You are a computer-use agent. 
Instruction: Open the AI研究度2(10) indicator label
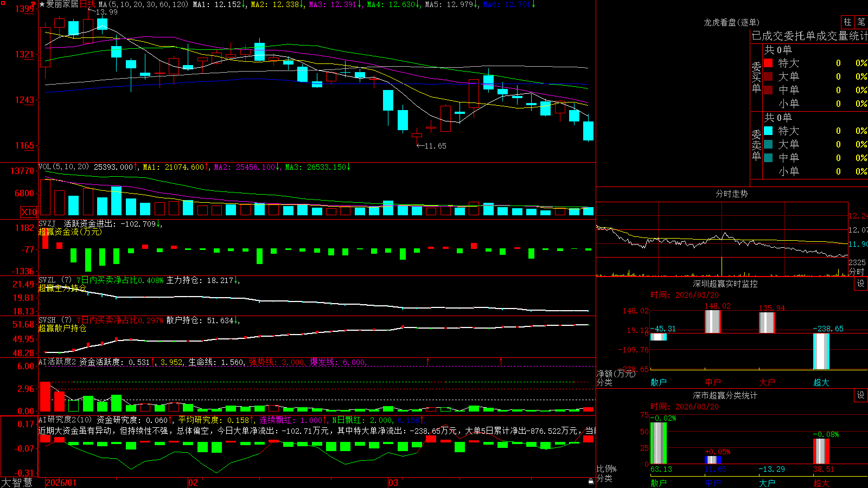pos(66,420)
